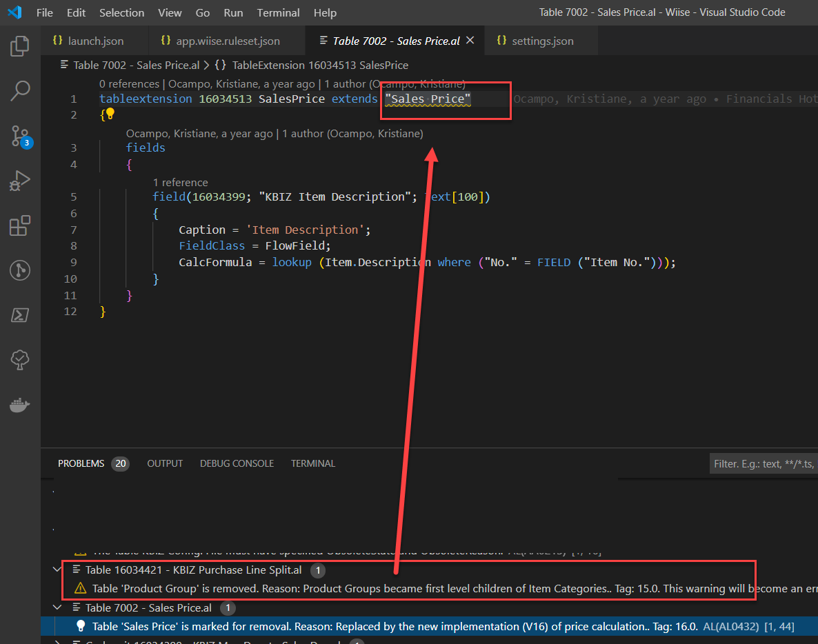Switch to the OUTPUT panel tab
This screenshot has height=644, width=818.
(165, 463)
